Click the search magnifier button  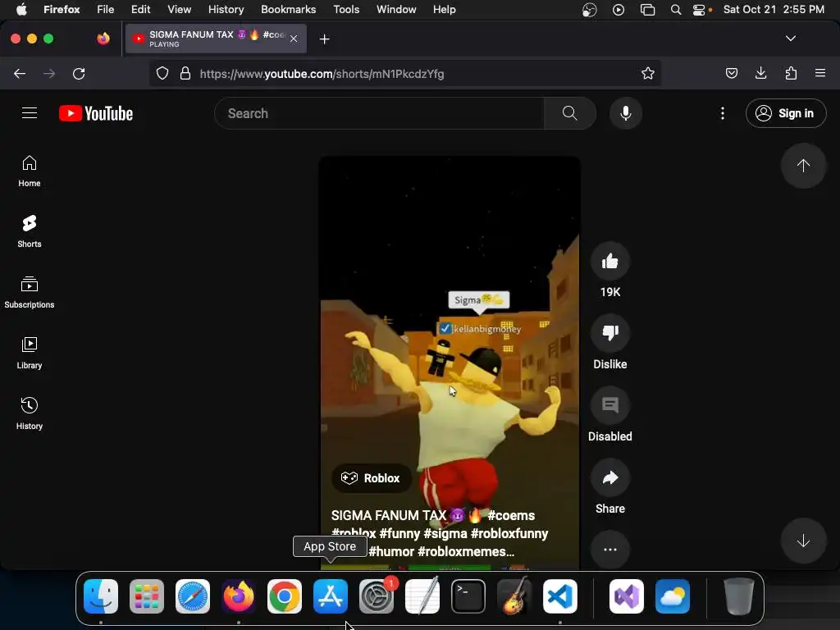570,113
